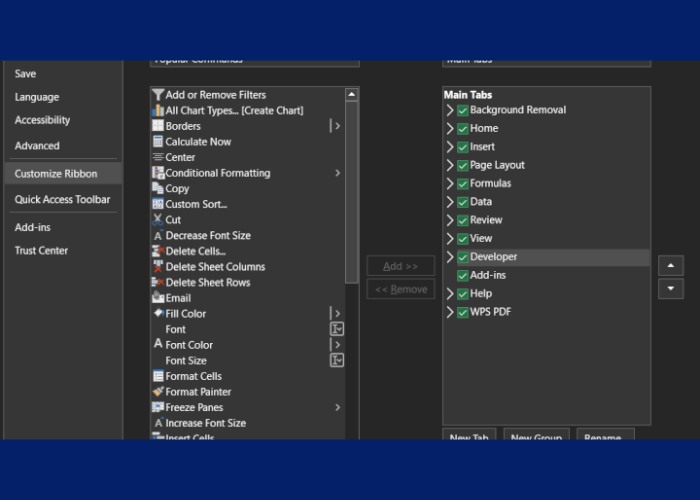Disable the Data tab checkbox
The height and width of the screenshot is (500, 700).
pyautogui.click(x=462, y=202)
